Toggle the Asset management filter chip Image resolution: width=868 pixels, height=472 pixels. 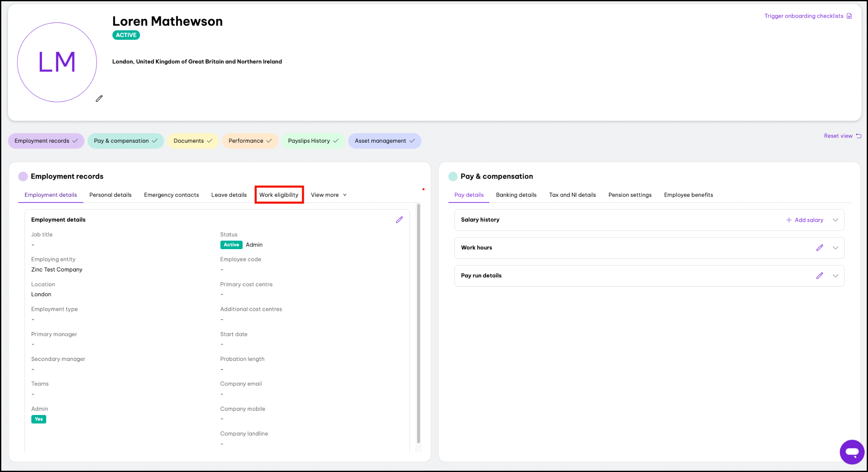385,141
